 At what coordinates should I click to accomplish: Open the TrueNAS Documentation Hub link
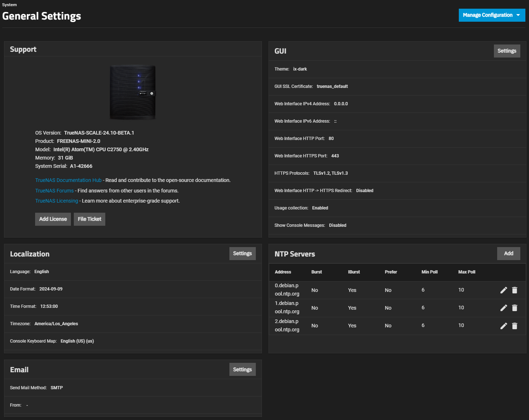point(68,180)
